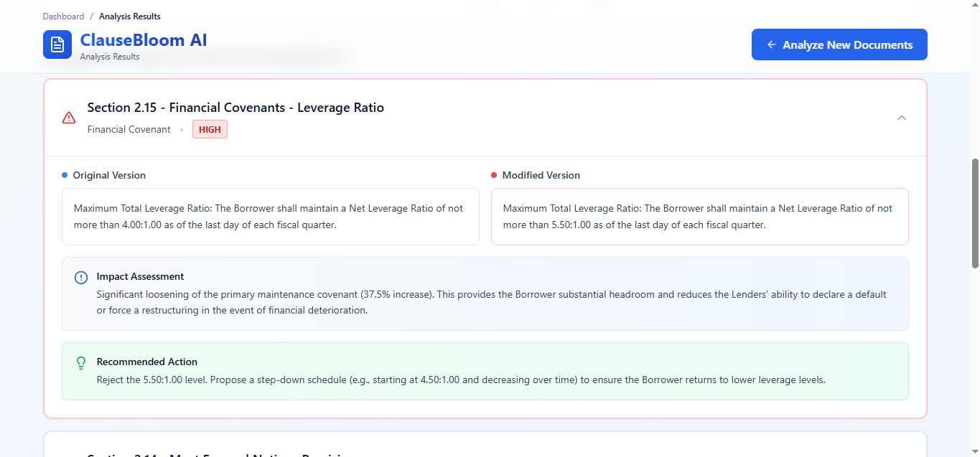Click the Analysis Results subtitle under the logo
Screen dimensions: 980x457
(110, 57)
